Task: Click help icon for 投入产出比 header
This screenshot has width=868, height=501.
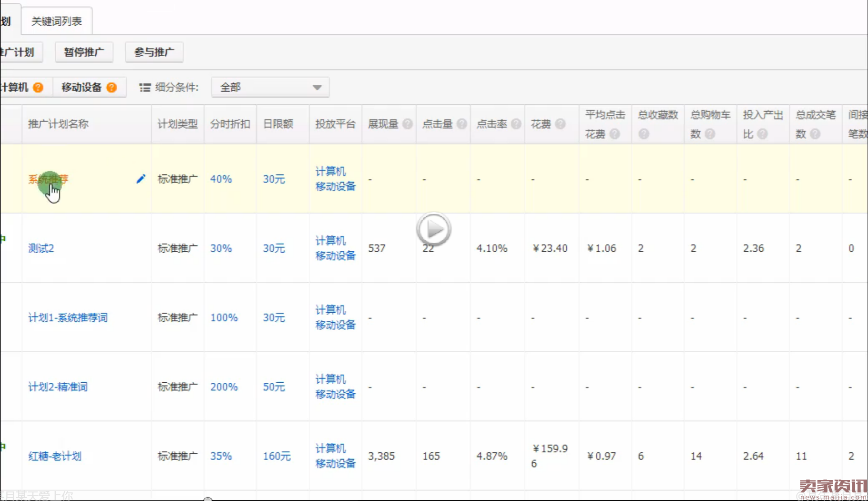Action: (763, 134)
